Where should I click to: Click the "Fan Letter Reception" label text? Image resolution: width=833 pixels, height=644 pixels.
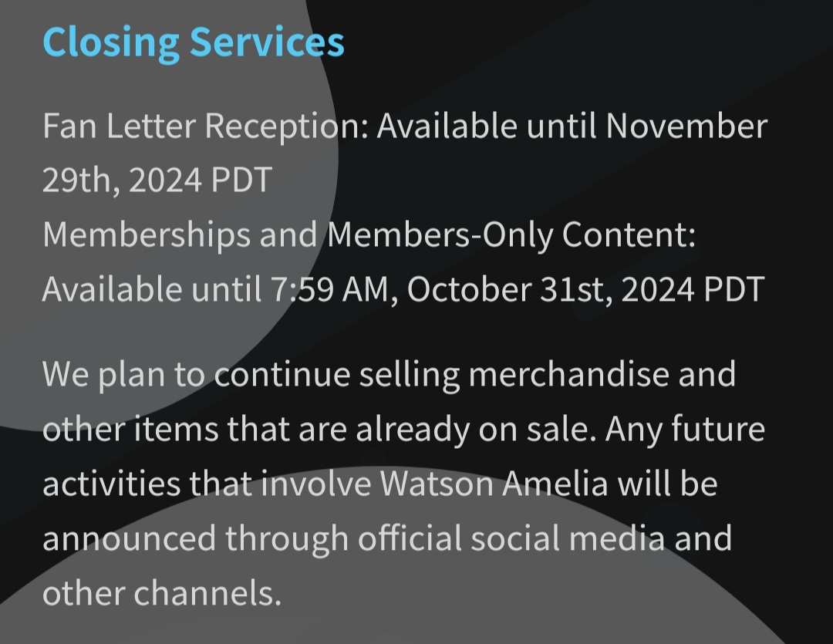[x=202, y=127]
